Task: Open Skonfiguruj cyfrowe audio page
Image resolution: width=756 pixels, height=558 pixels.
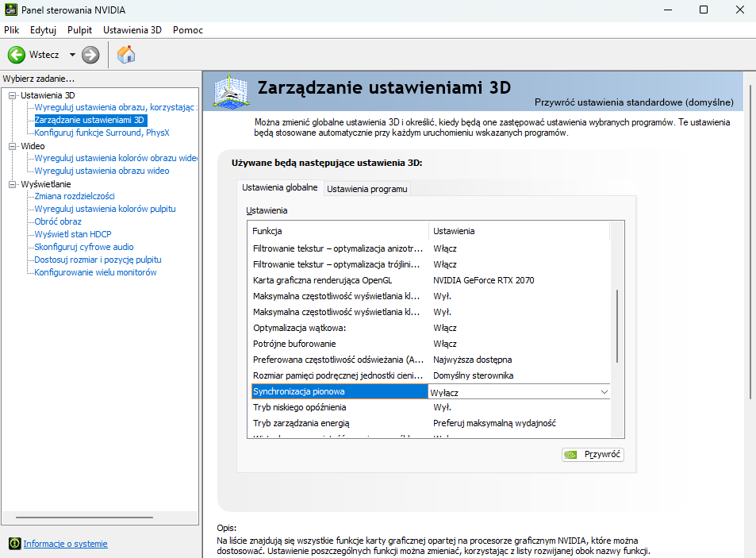Action: (x=84, y=247)
